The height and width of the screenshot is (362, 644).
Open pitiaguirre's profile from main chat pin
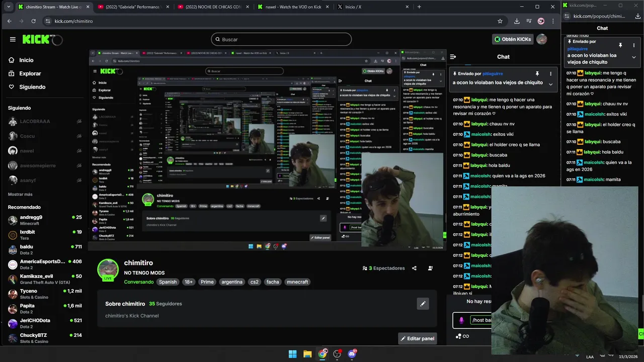[x=493, y=73]
